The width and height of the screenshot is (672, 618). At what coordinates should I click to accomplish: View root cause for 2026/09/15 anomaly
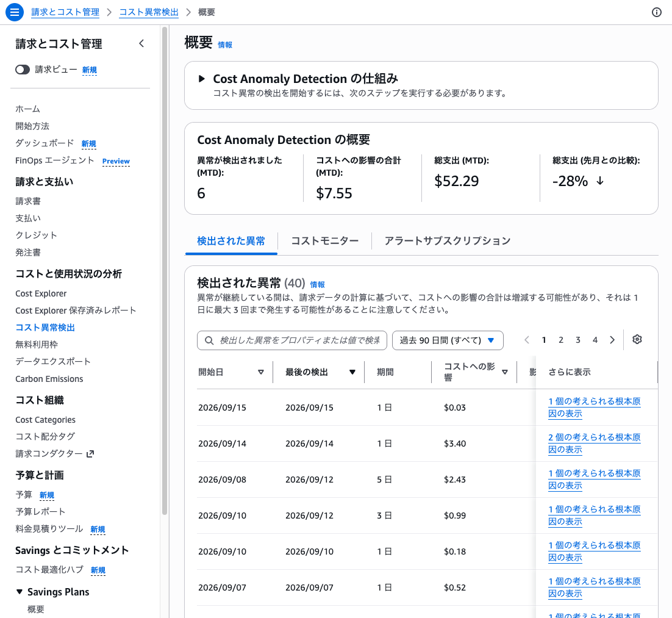(x=594, y=408)
